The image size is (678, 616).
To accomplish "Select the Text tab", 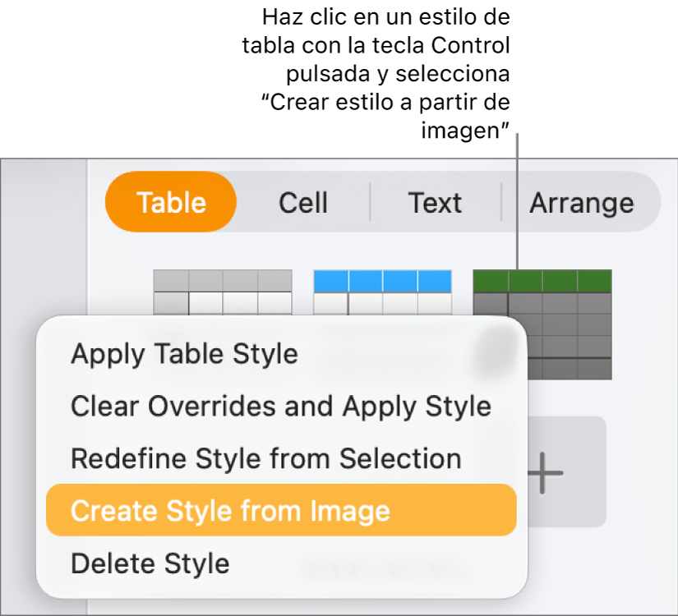I will pyautogui.click(x=435, y=203).
